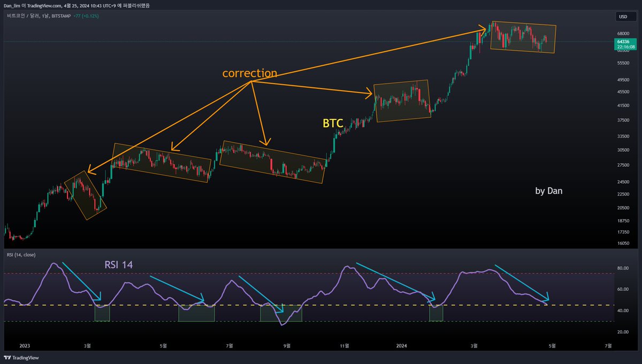This screenshot has height=364, width=642.
Task: Click the 68000 price axis label
Action: click(x=622, y=33)
